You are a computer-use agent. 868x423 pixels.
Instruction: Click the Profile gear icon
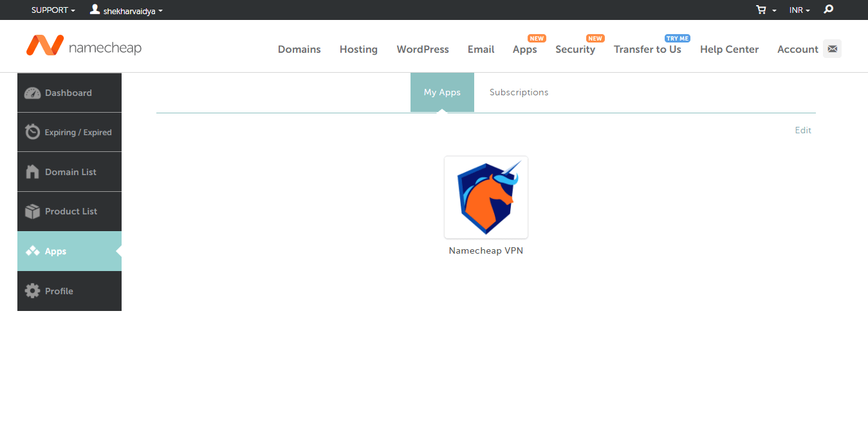pyautogui.click(x=32, y=291)
